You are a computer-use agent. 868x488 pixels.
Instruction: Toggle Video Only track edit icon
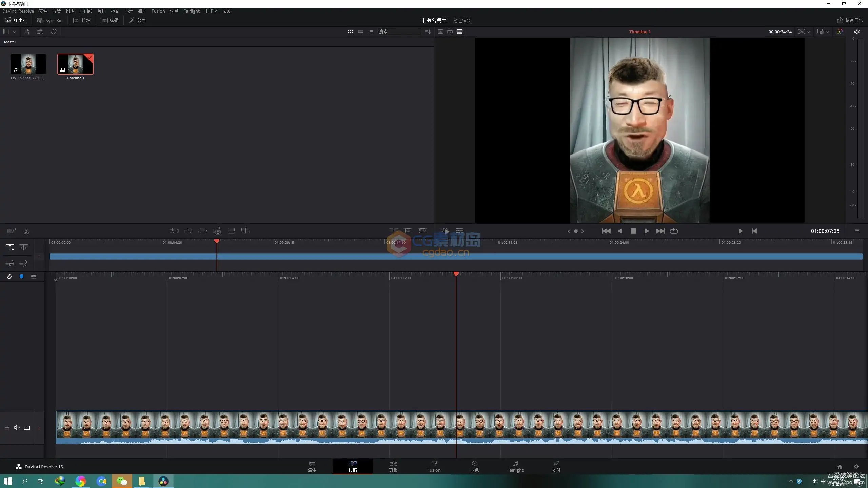[x=10, y=263]
